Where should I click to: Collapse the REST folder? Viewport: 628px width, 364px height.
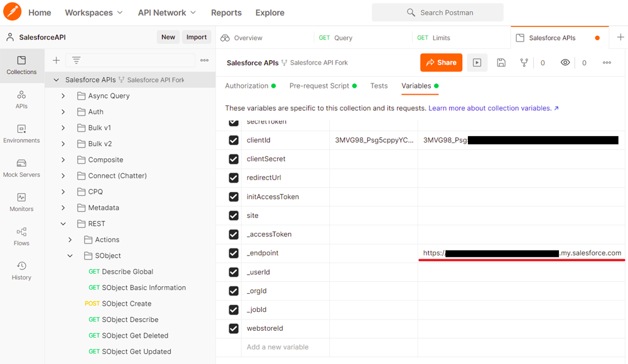tap(63, 223)
